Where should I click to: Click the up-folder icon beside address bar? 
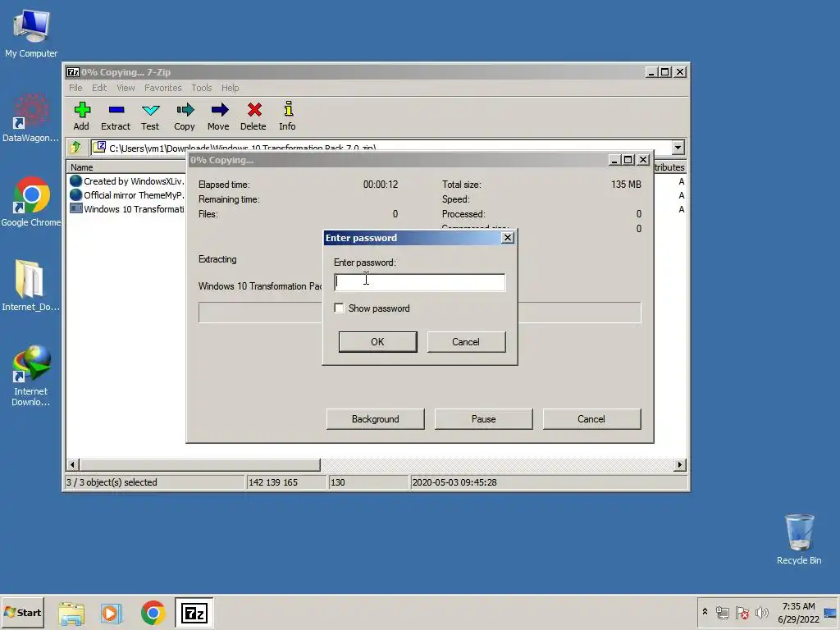point(75,148)
